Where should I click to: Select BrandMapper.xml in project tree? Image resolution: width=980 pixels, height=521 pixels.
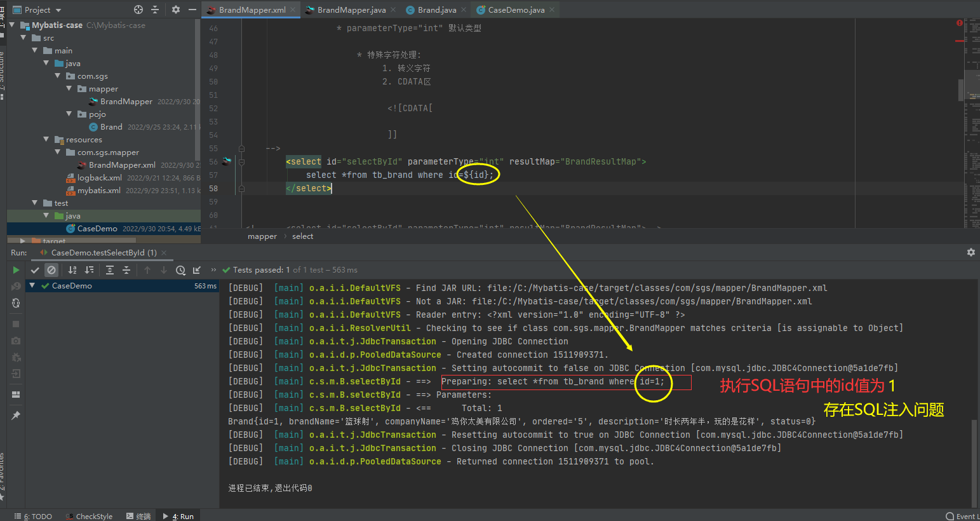(x=122, y=165)
